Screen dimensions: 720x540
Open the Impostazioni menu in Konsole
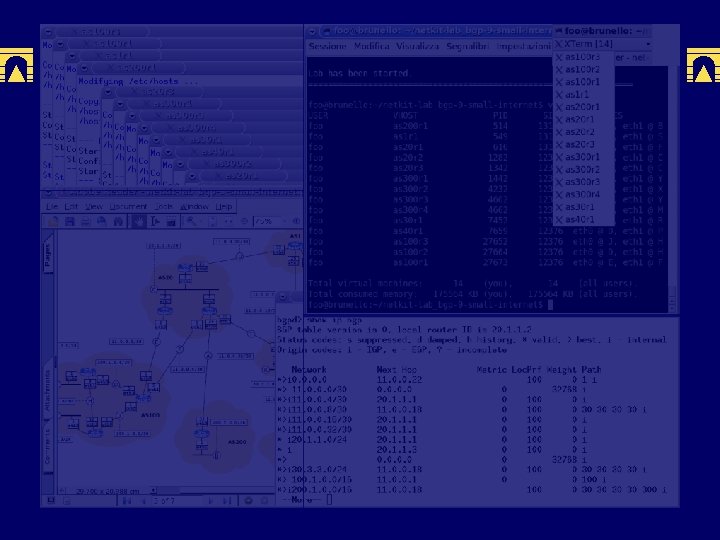click(x=523, y=46)
